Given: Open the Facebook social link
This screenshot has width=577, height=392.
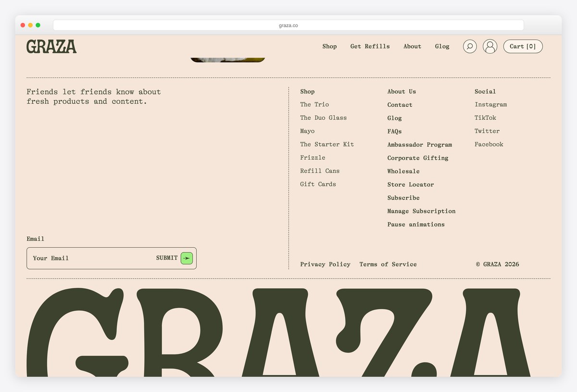Looking at the screenshot, I should pyautogui.click(x=489, y=144).
